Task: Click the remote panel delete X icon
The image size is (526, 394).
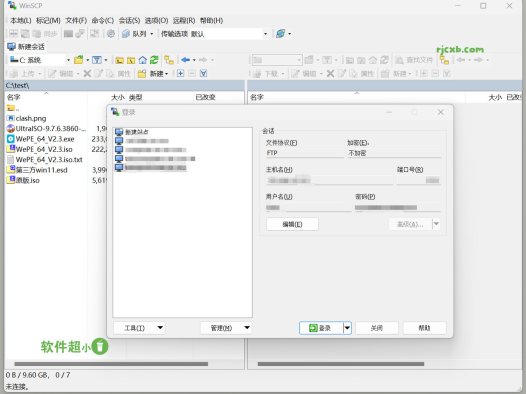Action: coord(330,73)
